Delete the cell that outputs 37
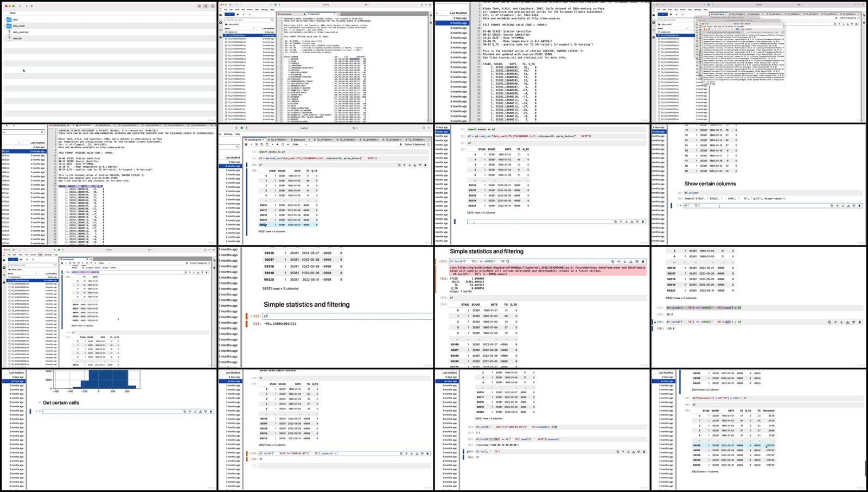The image size is (868, 492). (x=644, y=452)
